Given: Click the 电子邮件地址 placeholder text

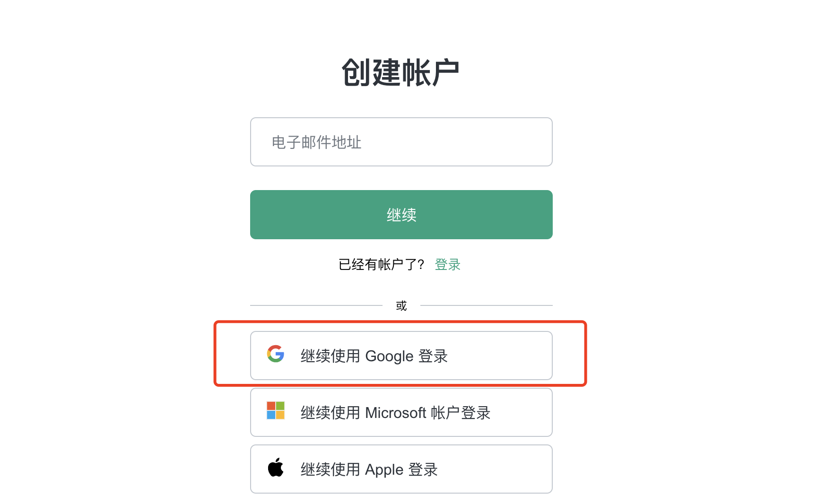Looking at the screenshot, I should point(316,142).
